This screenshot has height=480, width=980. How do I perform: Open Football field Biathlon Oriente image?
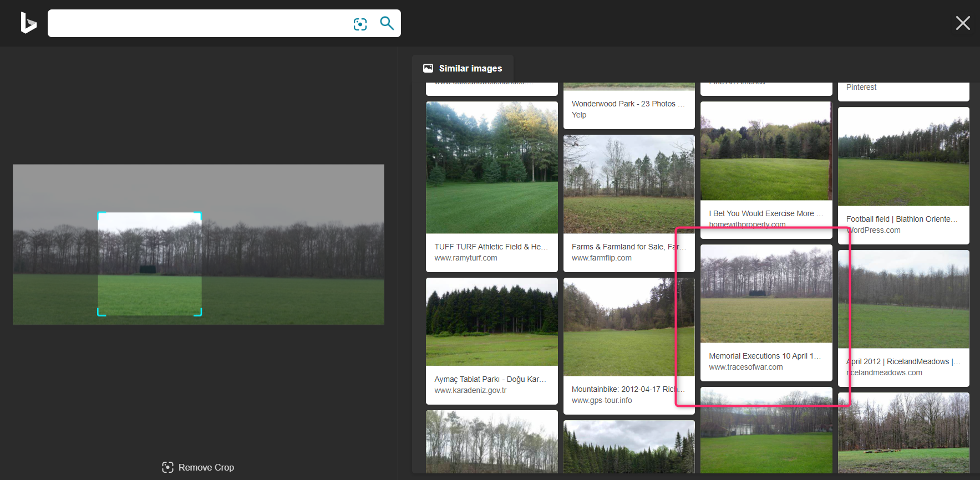[903, 157]
